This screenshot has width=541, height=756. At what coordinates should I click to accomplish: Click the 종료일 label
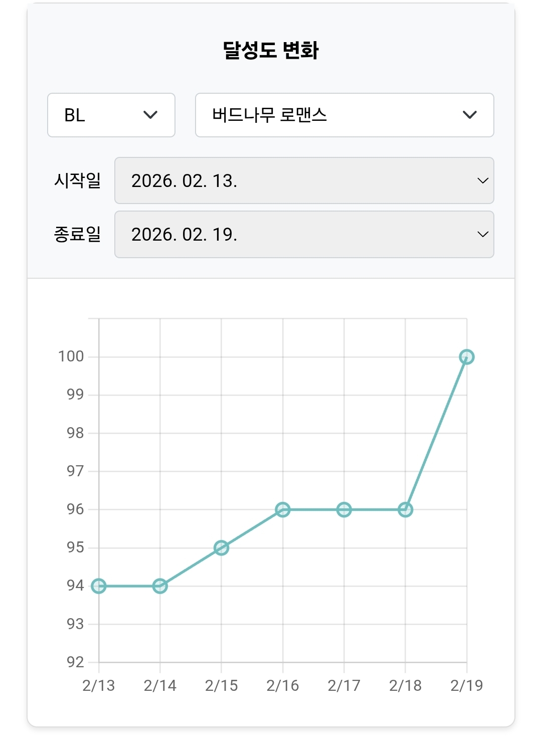tap(78, 234)
